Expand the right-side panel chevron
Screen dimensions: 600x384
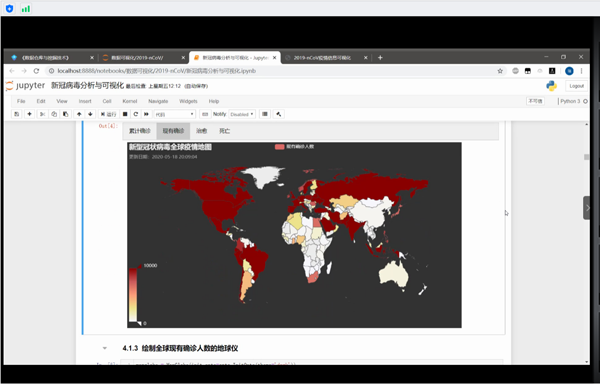tap(587, 208)
